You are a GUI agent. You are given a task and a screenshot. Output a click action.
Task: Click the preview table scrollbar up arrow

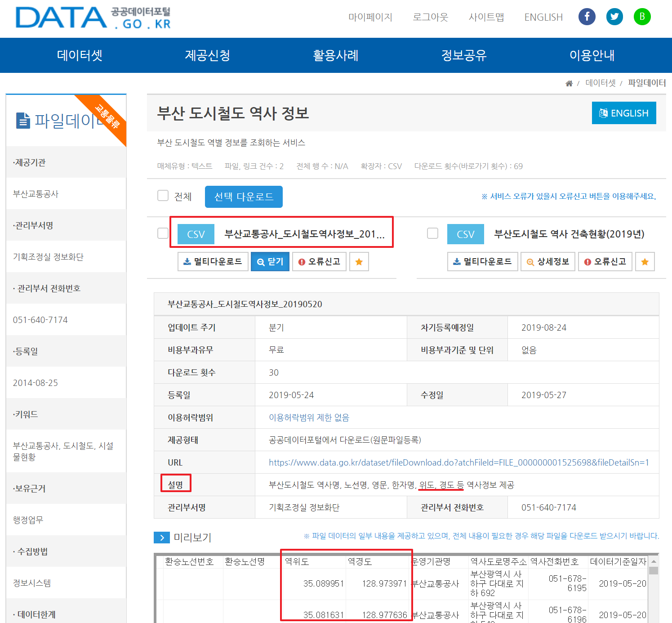(x=654, y=561)
